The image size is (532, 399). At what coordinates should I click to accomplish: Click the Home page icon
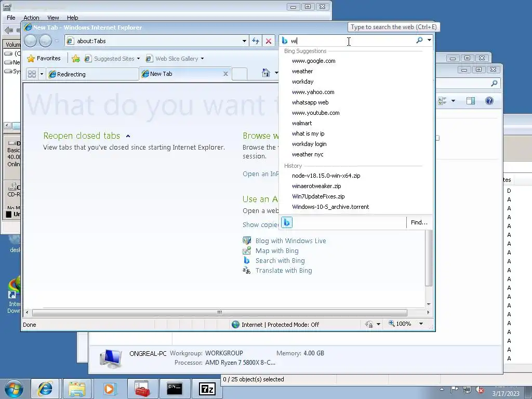266,73
